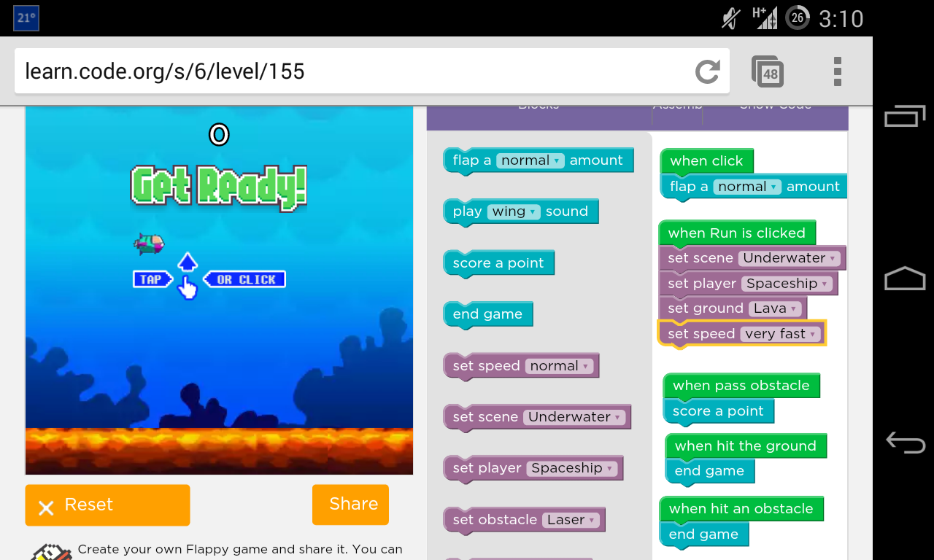Open the toolbox set speed normal dropdown
The height and width of the screenshot is (560, 934).
click(x=560, y=366)
